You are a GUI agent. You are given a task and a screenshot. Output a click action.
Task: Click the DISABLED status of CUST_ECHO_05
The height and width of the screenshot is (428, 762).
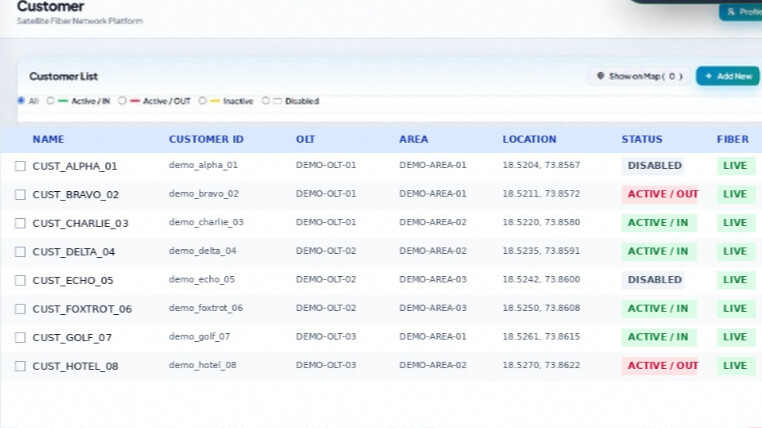[654, 280]
